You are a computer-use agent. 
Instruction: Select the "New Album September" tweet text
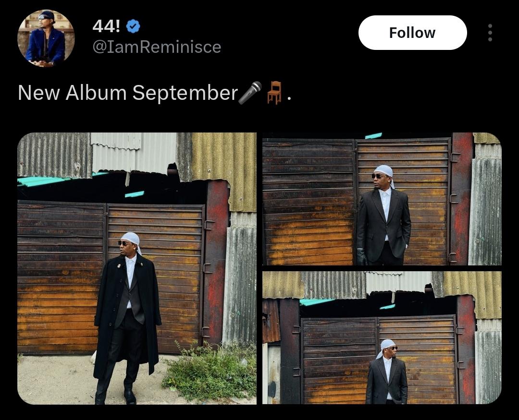pyautogui.click(x=128, y=93)
